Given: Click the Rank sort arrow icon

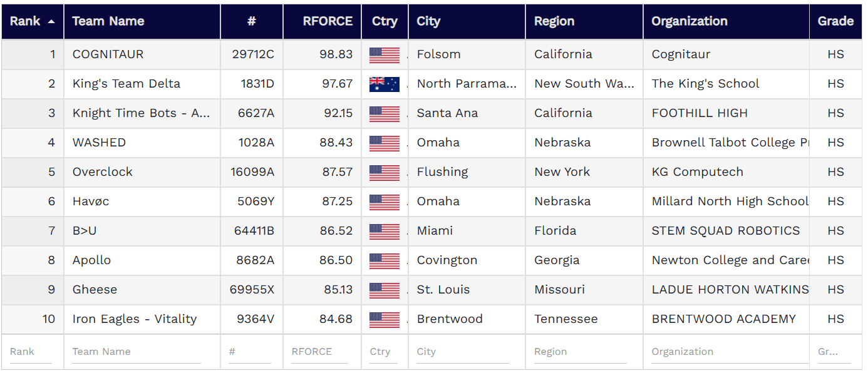Looking at the screenshot, I should (51, 21).
